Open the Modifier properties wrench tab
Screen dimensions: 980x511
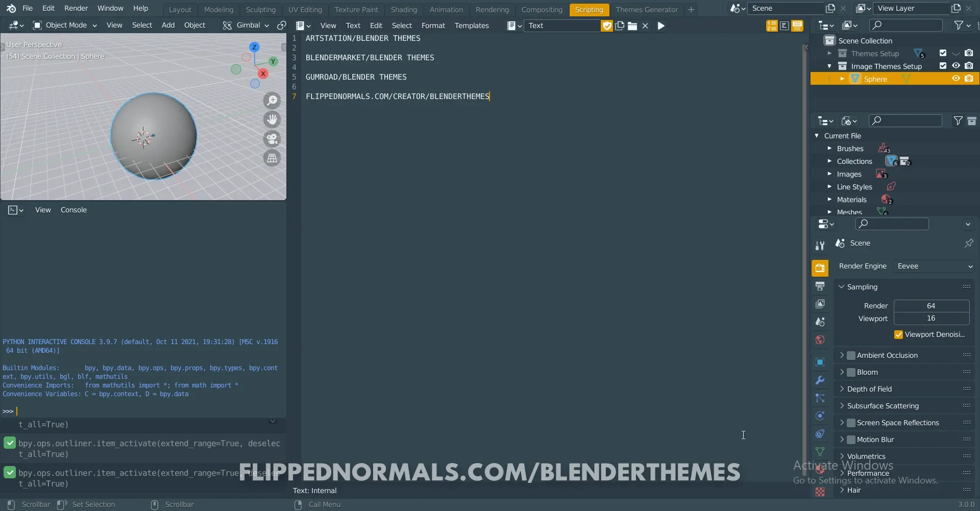[x=820, y=380]
